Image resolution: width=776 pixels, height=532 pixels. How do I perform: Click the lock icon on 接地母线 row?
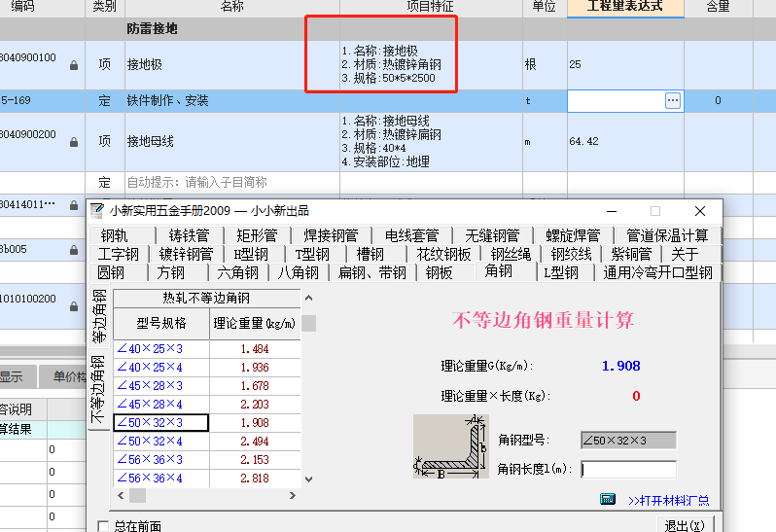[74, 142]
